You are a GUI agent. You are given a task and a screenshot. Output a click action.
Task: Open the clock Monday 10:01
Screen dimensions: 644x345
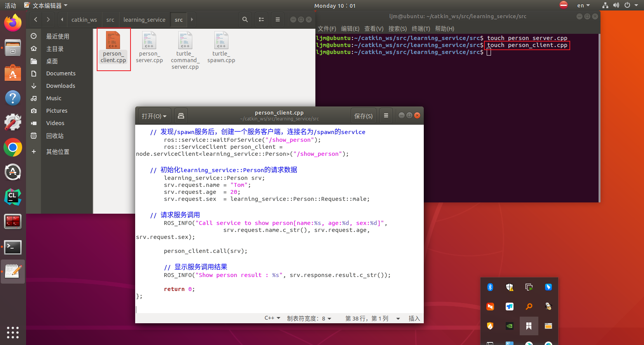point(335,5)
